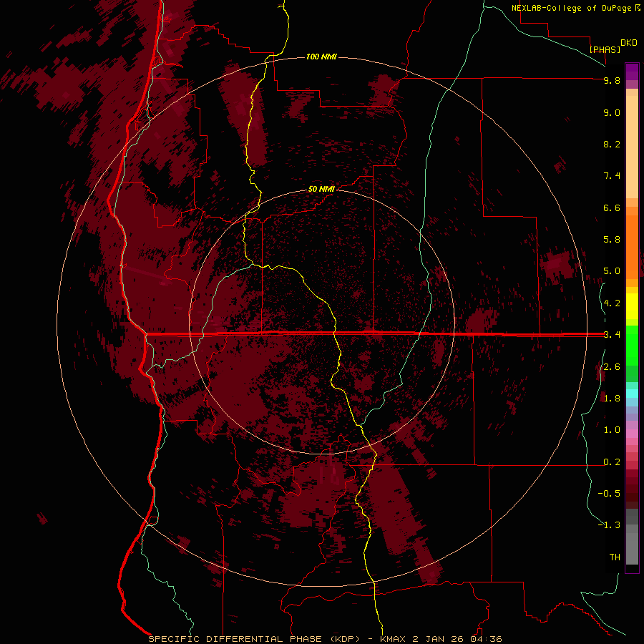Click the TH threshold label
The image size is (644, 644).
(x=615, y=557)
